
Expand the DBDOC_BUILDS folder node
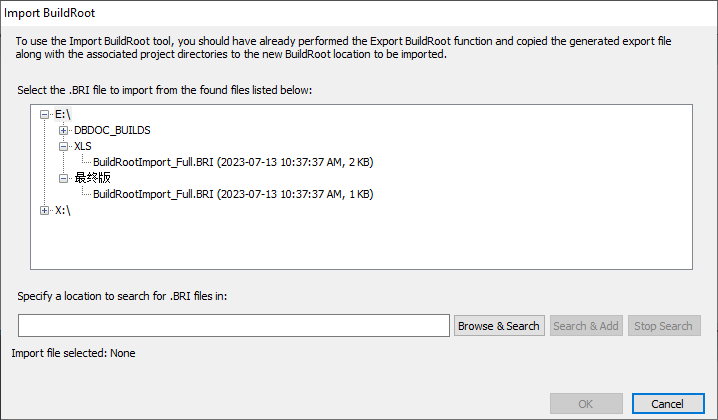(x=63, y=130)
